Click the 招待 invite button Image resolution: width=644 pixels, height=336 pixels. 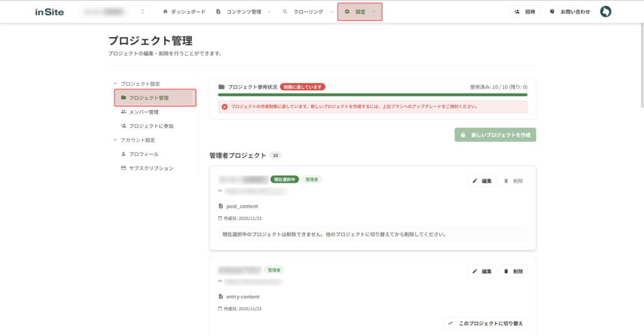click(525, 11)
